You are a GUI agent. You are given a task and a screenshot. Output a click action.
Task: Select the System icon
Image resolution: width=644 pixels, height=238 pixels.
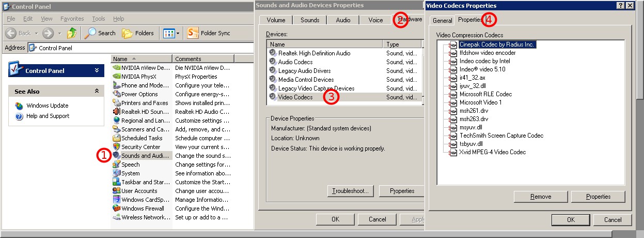[x=117, y=173]
